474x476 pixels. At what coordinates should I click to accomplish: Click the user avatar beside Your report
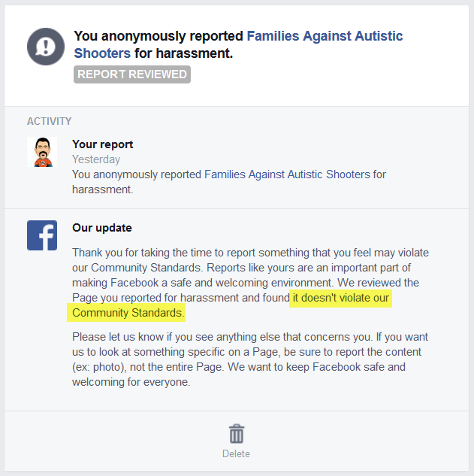(x=42, y=151)
